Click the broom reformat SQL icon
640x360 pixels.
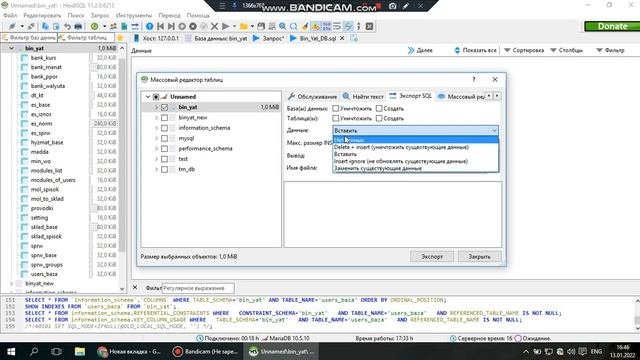304,26
